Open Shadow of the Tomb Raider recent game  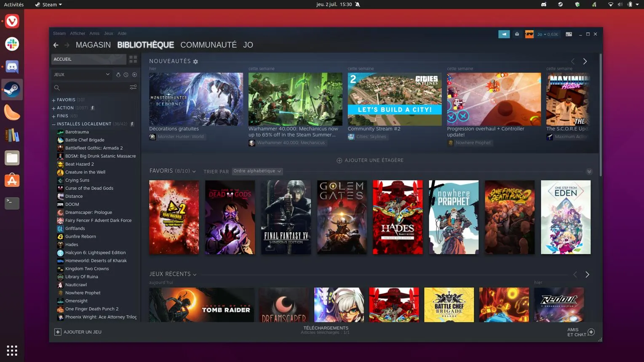point(202,305)
